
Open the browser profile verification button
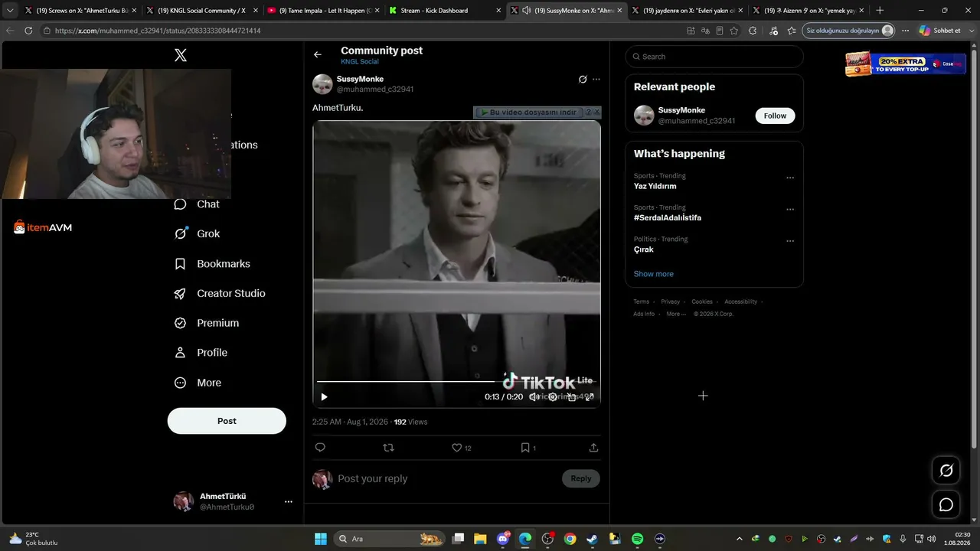pos(850,31)
